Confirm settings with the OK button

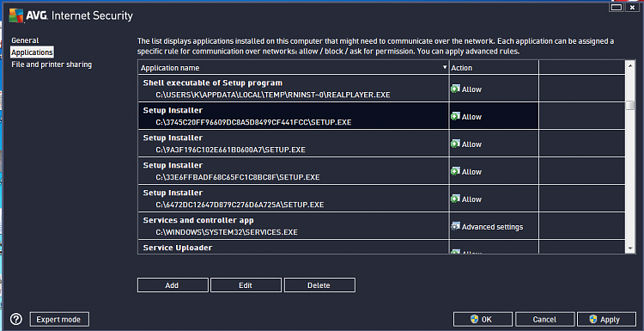click(483, 320)
